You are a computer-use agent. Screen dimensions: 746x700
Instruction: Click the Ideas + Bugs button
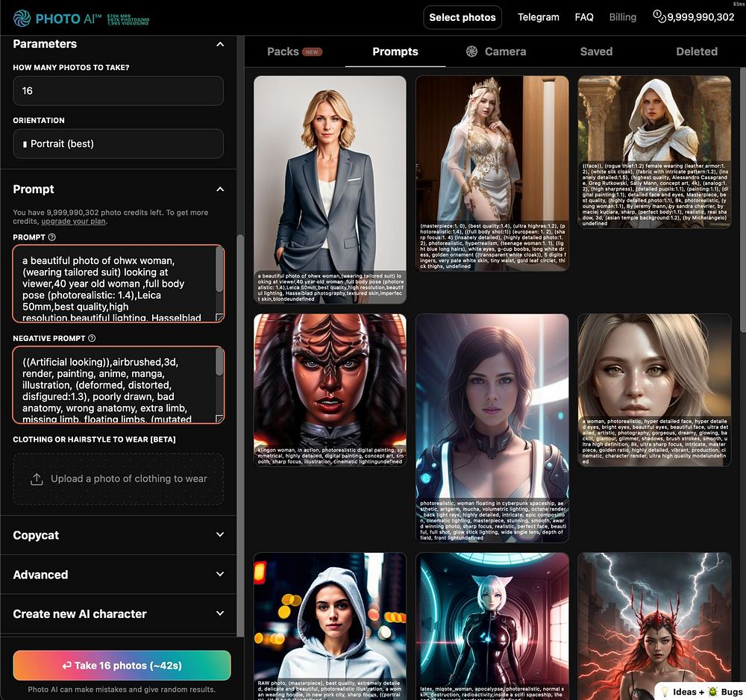click(700, 692)
